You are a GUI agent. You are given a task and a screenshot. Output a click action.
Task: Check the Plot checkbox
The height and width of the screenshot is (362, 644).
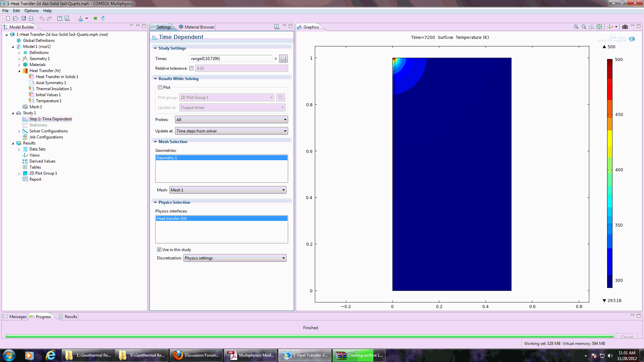160,87
